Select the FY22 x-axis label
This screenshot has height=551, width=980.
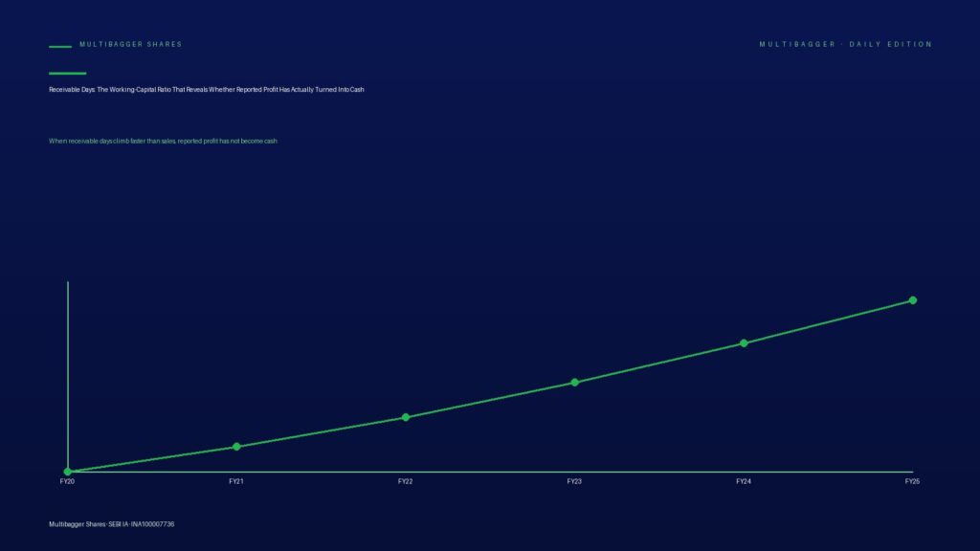point(406,482)
